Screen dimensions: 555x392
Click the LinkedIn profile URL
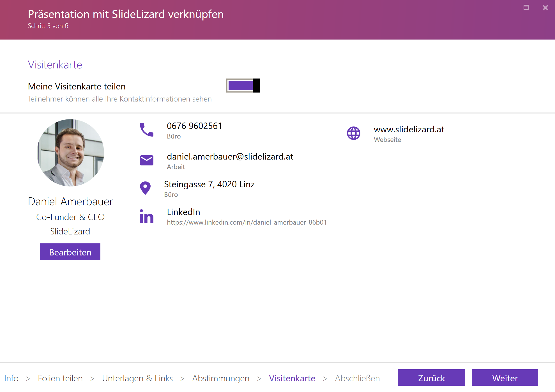(x=247, y=222)
